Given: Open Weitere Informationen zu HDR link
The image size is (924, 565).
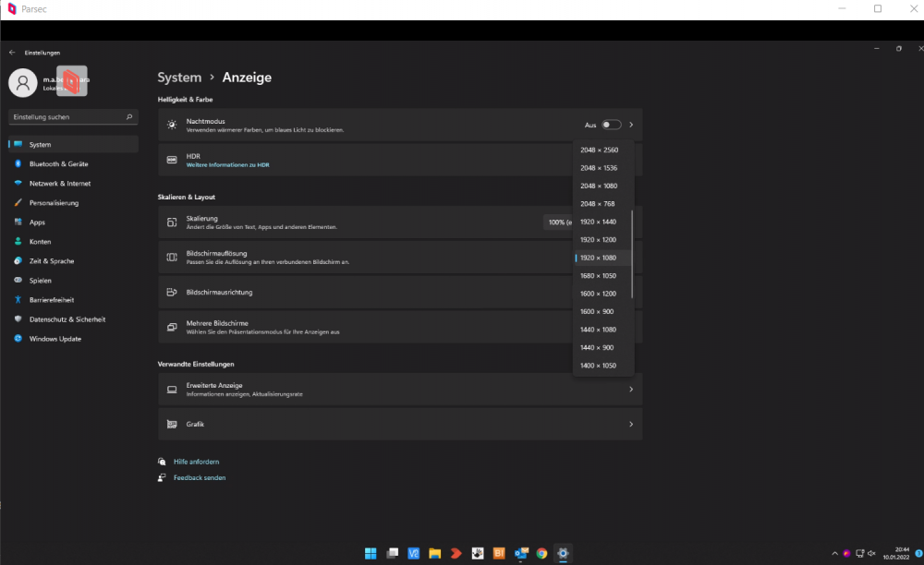Looking at the screenshot, I should coord(227,164).
